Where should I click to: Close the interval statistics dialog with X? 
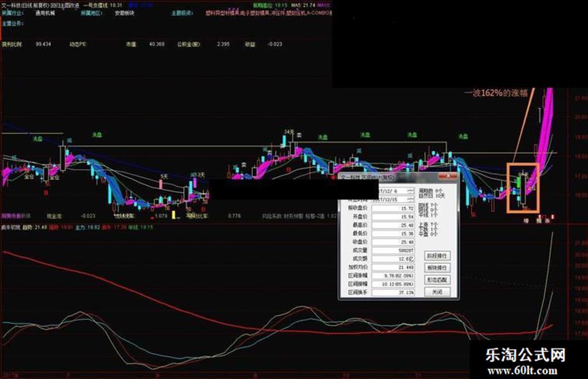pos(447,176)
